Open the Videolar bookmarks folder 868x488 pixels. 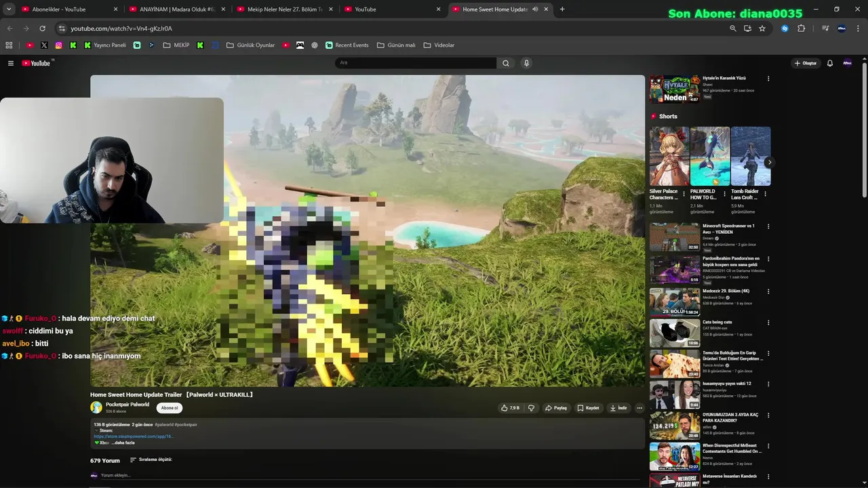[439, 45]
